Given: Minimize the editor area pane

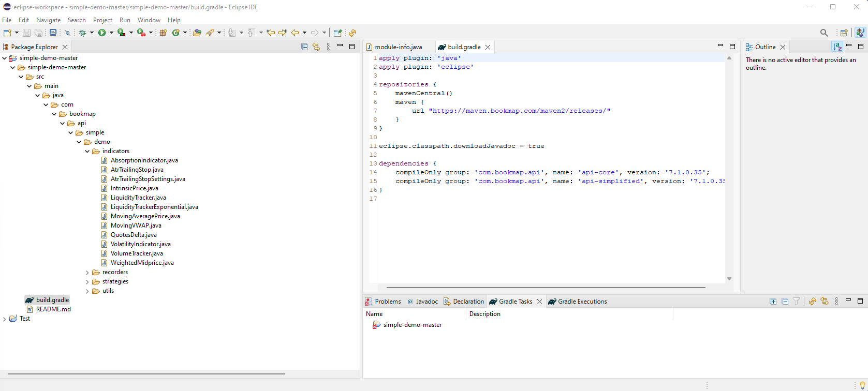Looking at the screenshot, I should tap(720, 46).
